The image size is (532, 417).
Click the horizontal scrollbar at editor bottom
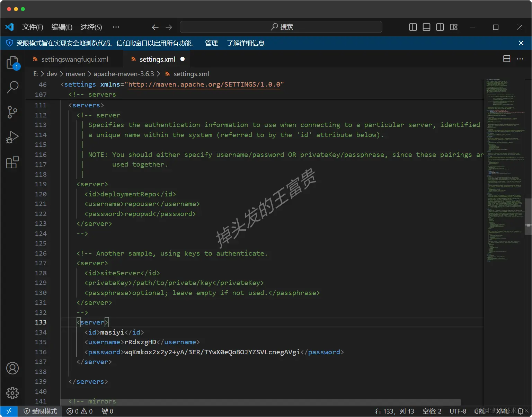click(260, 402)
